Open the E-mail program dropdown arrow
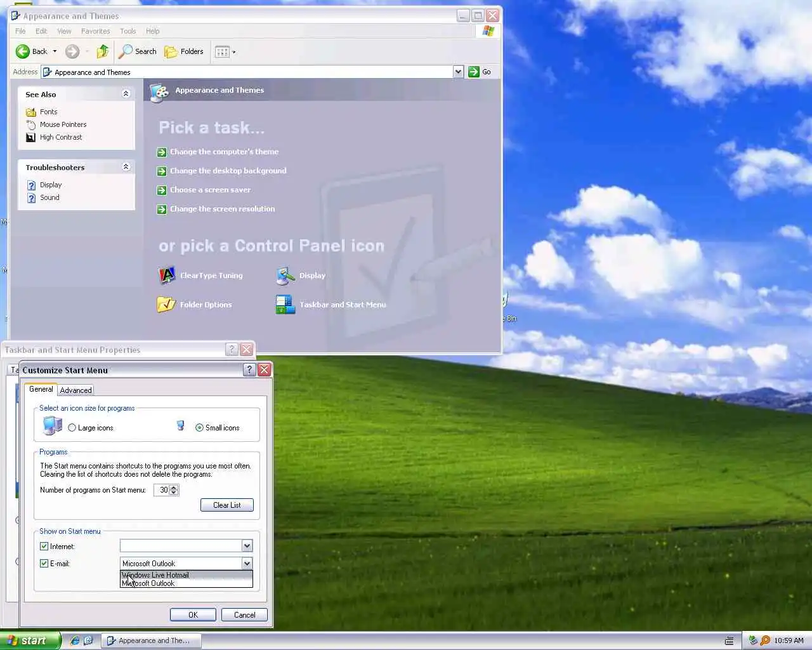812x650 pixels. coord(247,563)
